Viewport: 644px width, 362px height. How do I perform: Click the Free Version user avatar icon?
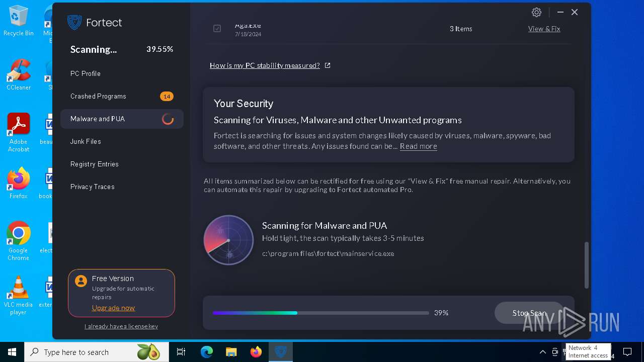(81, 281)
